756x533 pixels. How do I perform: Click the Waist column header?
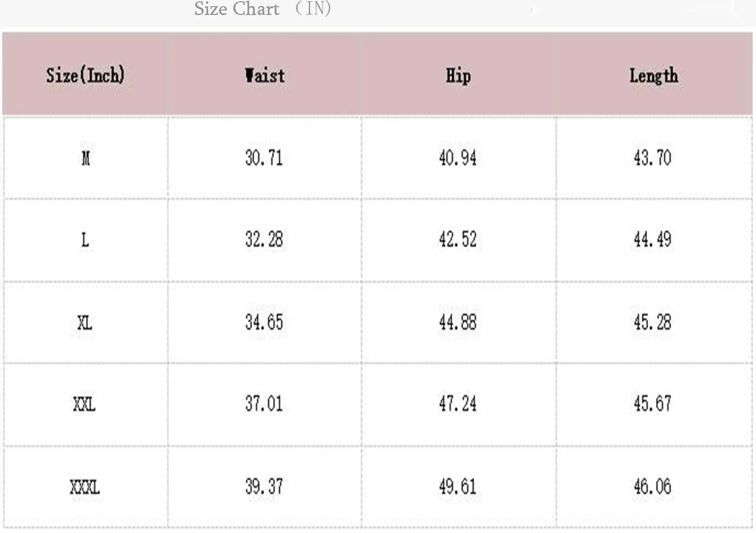pos(265,76)
